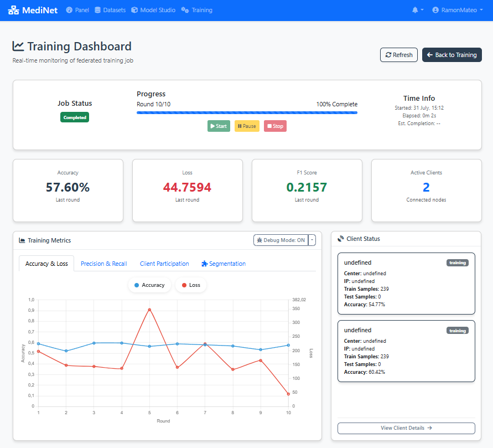493x448 pixels.
Task: Switch to the Precision & Recall tab
Action: click(x=103, y=263)
